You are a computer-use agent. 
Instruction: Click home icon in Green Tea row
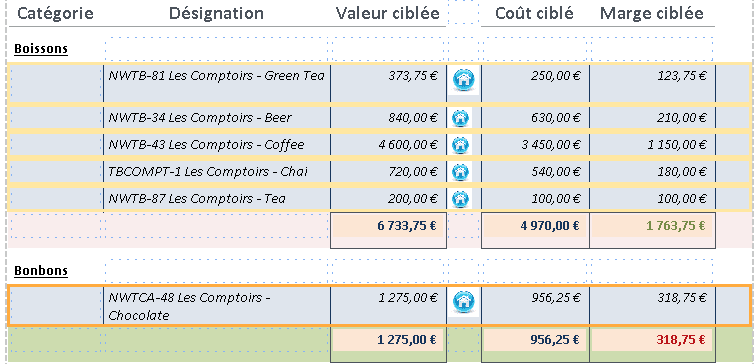(x=464, y=80)
